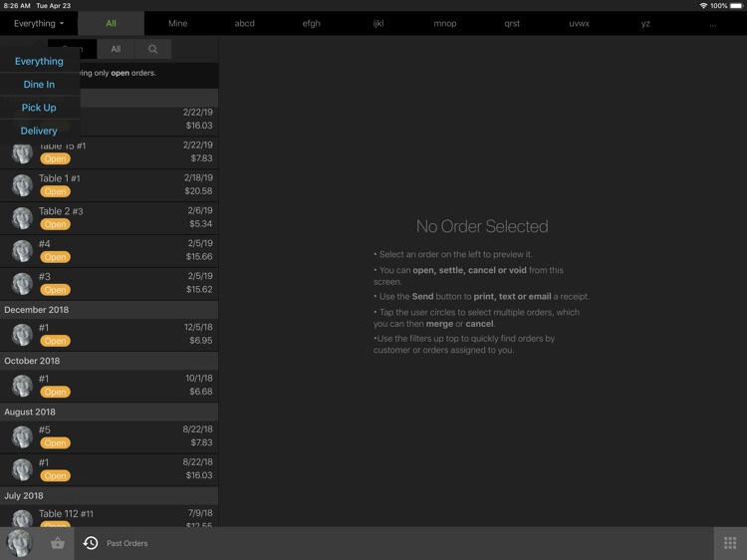
Task: Show all orders with the All toggle
Action: click(116, 49)
